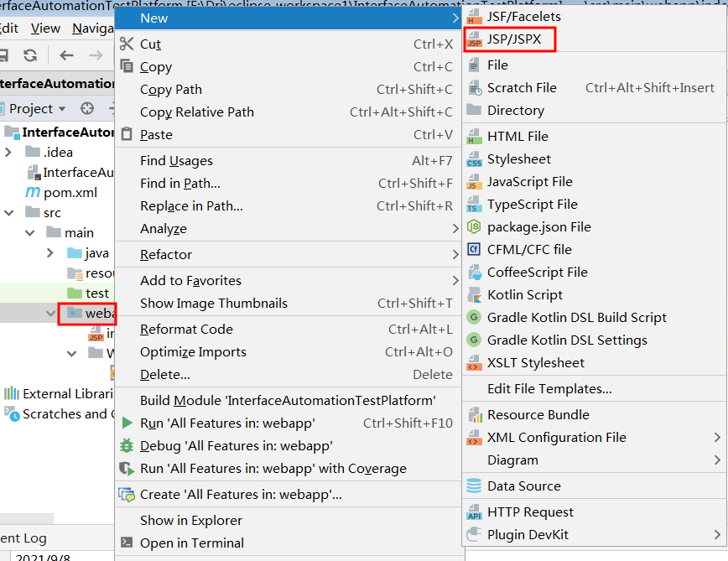Screen dimensions: 728x561
Task: Click the Debug bug icon
Action: click(x=127, y=445)
